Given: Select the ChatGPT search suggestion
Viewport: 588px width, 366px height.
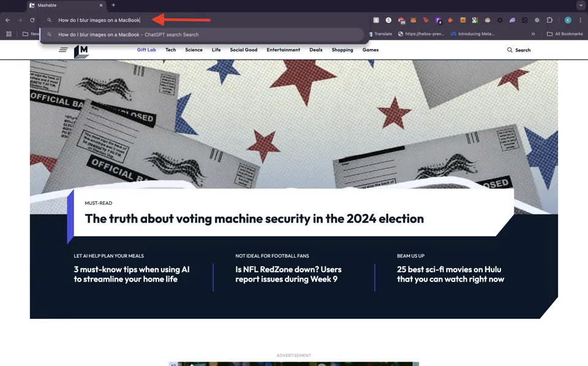Looking at the screenshot, I should (x=129, y=35).
